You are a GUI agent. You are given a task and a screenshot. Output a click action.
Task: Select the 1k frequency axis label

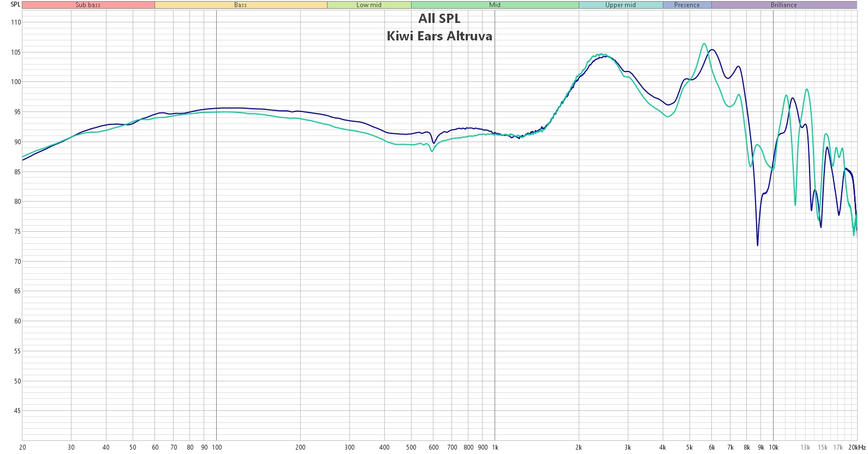tap(495, 447)
